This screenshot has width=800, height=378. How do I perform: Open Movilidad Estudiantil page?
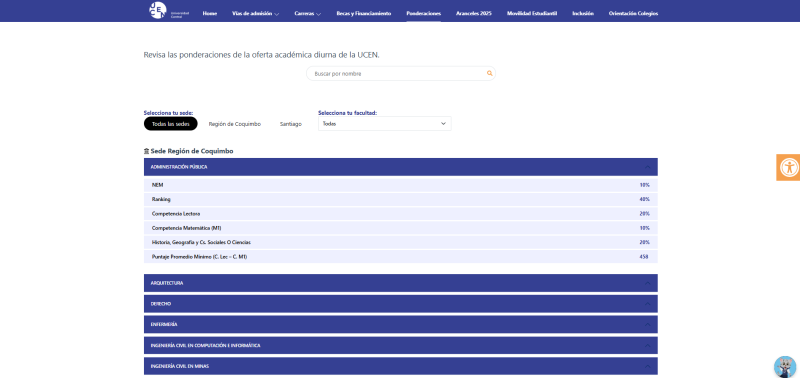tap(532, 14)
